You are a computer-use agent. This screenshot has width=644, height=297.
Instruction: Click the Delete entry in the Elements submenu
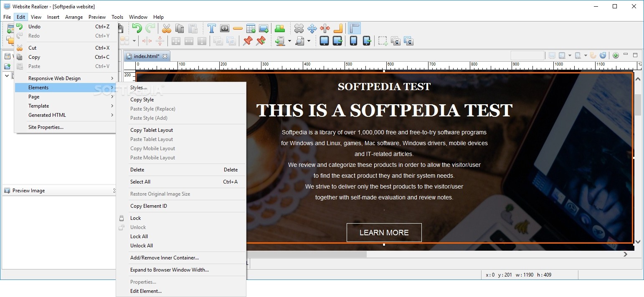pos(181,170)
